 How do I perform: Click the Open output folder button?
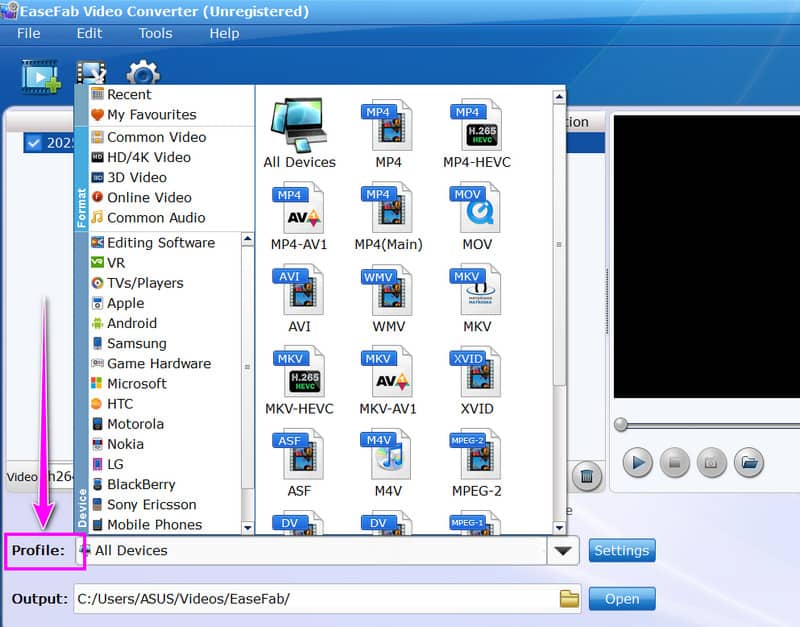click(621, 598)
